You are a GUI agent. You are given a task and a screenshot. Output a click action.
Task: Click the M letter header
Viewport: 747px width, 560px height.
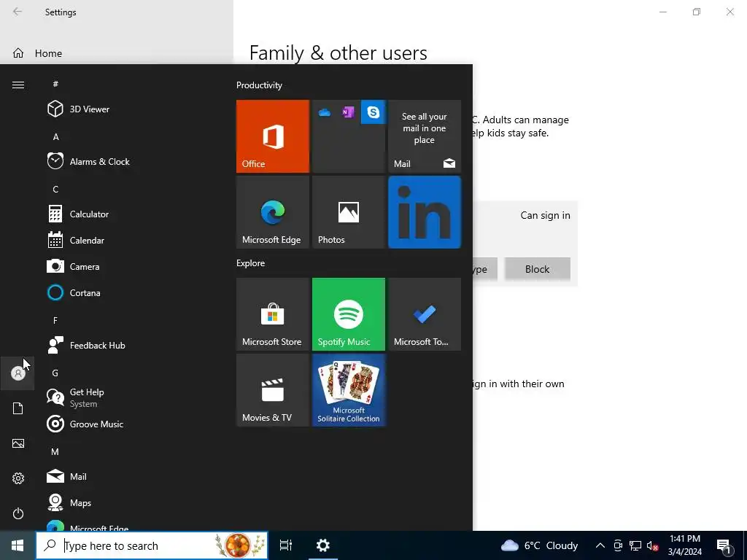(x=55, y=451)
